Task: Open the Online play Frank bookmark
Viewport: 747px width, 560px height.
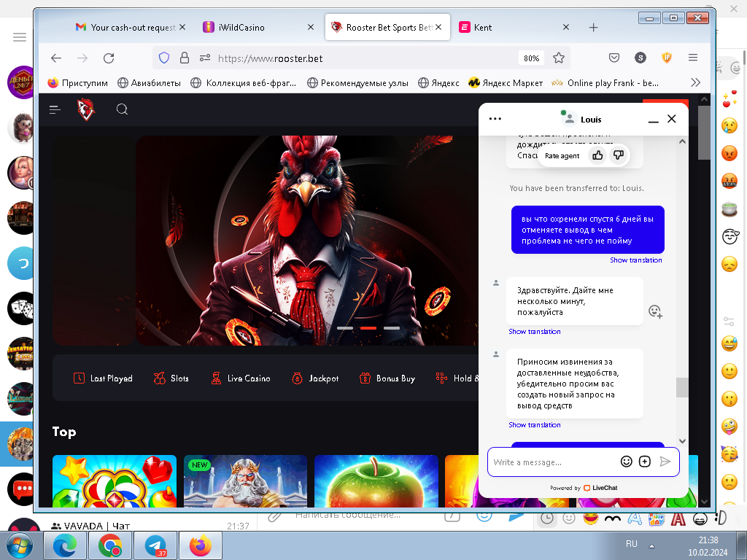Action: 605,83
